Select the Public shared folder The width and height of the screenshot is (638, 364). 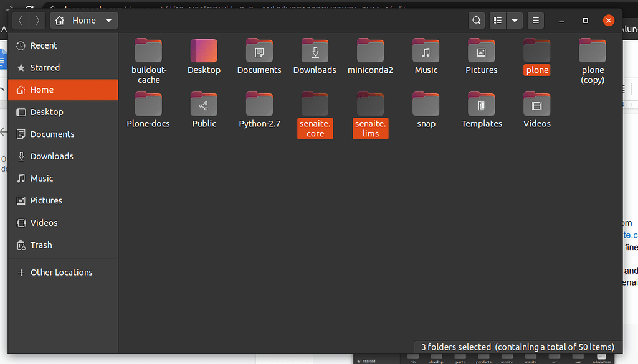(x=204, y=105)
